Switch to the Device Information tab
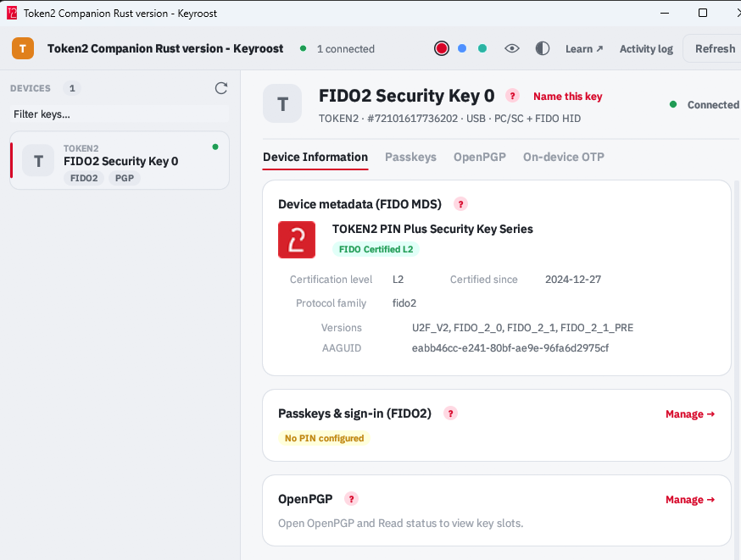This screenshot has height=560, width=741. pos(315,158)
